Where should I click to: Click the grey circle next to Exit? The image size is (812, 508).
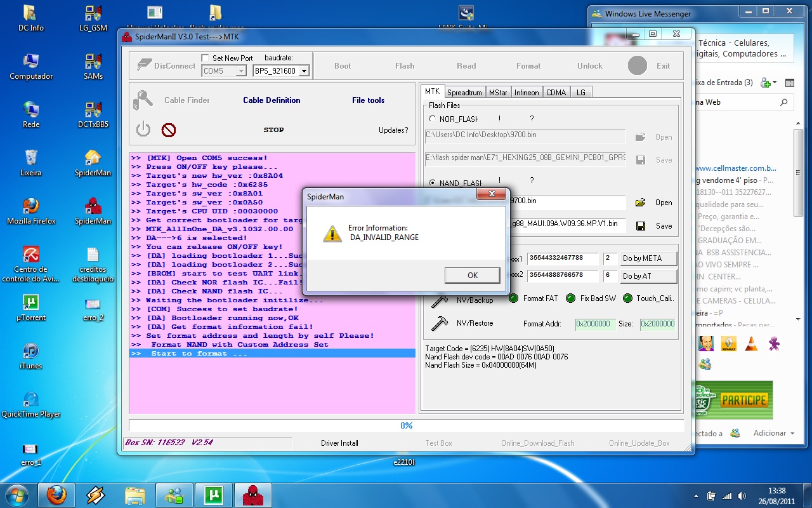click(638, 65)
